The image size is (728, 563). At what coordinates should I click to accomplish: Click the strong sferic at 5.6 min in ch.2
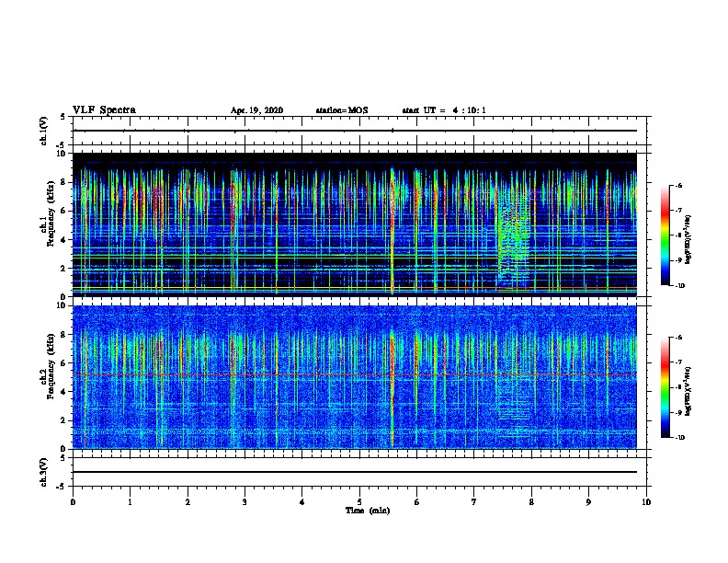(x=392, y=388)
